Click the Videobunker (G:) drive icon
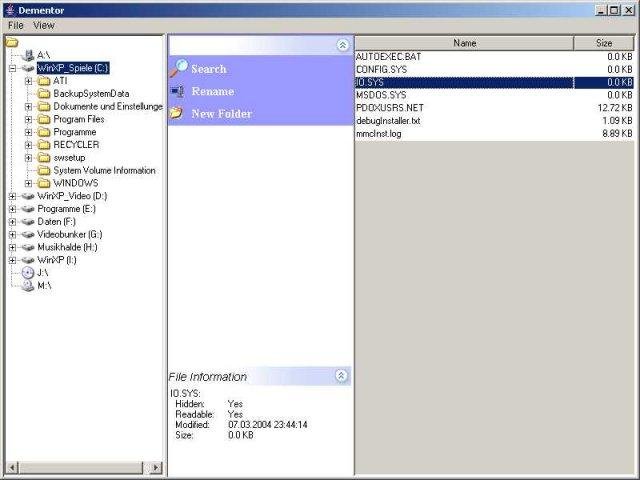This screenshot has width=640, height=480. 28,235
